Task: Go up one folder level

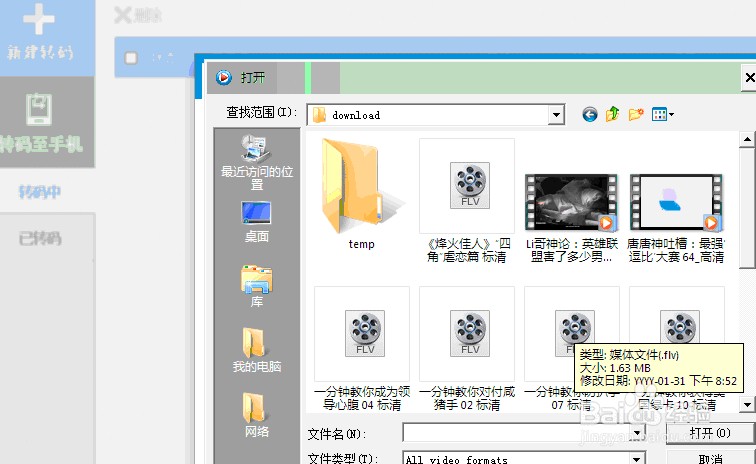Action: click(x=612, y=114)
